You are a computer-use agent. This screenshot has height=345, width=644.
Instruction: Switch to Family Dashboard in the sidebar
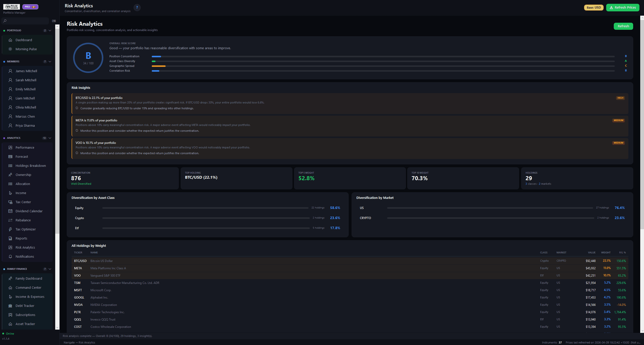click(28, 278)
